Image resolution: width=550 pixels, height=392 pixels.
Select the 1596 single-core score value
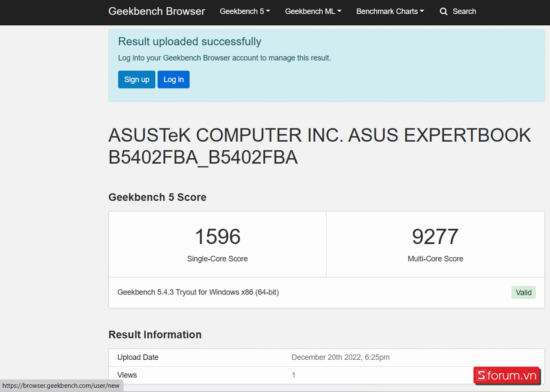pos(217,237)
